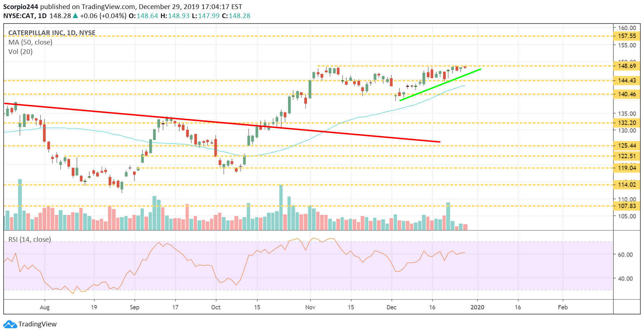Click the 107.83 price level label
The height and width of the screenshot is (334, 644).
click(627, 206)
